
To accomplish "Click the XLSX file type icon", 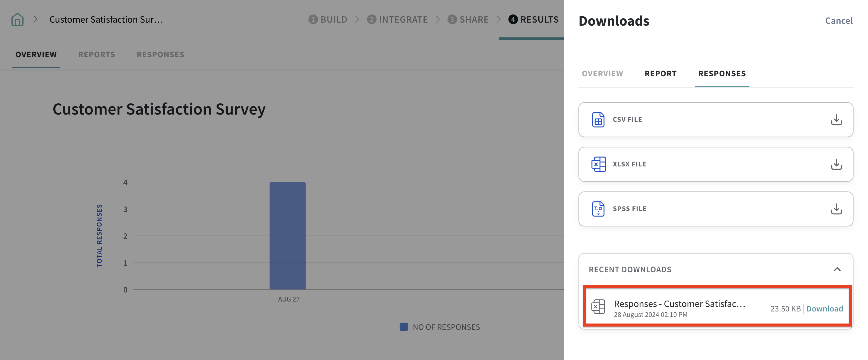I will click(x=598, y=164).
